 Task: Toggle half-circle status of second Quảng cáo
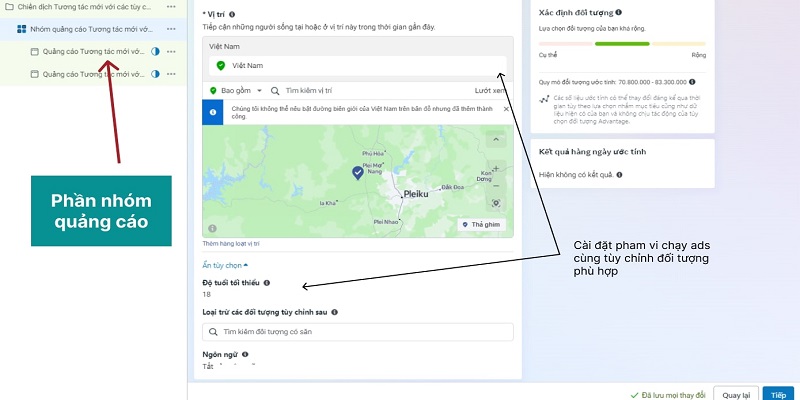tap(155, 74)
